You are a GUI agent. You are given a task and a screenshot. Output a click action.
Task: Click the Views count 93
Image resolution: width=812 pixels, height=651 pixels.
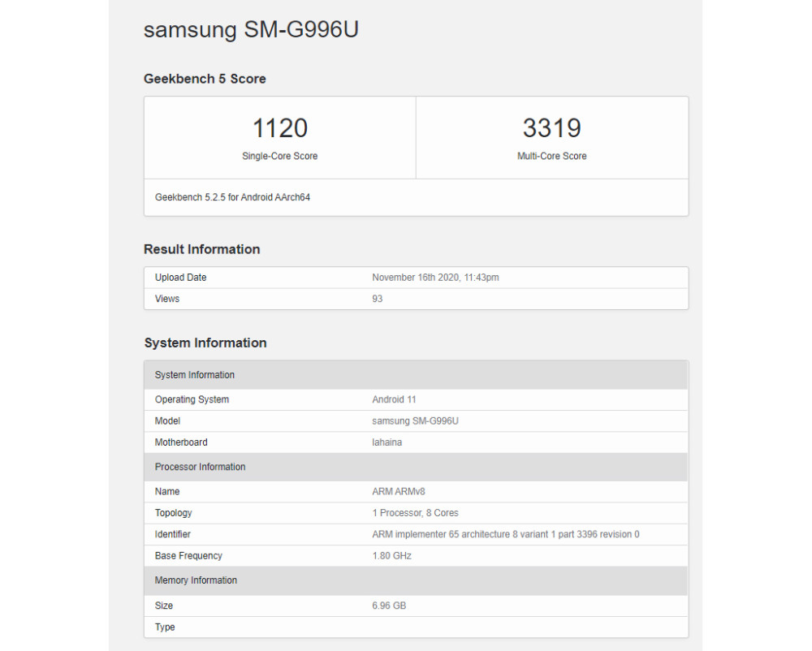tap(378, 299)
